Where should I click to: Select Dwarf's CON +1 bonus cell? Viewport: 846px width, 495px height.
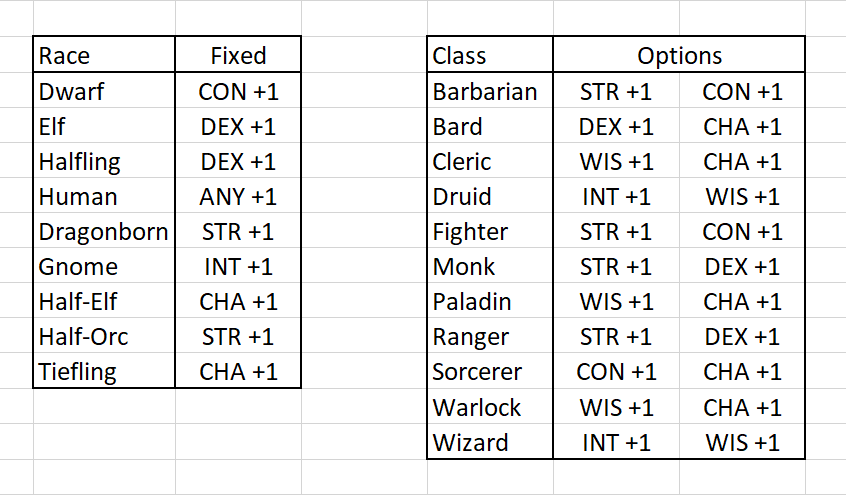pyautogui.click(x=238, y=92)
